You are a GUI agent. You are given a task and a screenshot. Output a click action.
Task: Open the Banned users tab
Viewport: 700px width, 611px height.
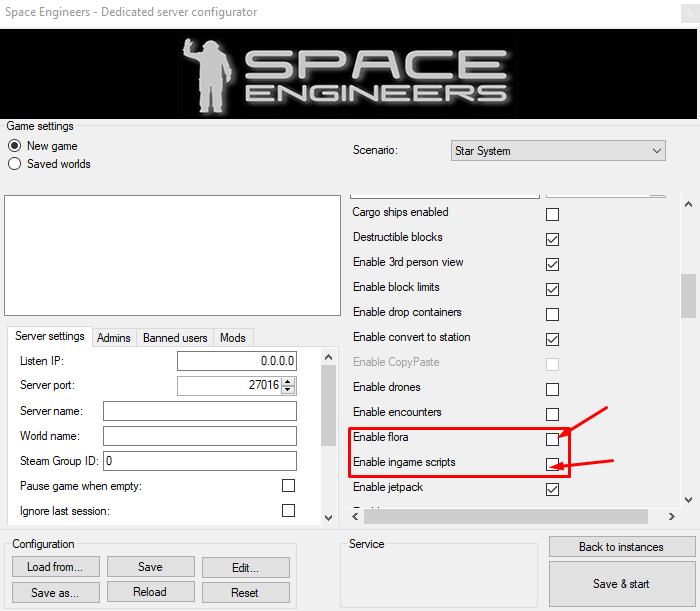175,338
